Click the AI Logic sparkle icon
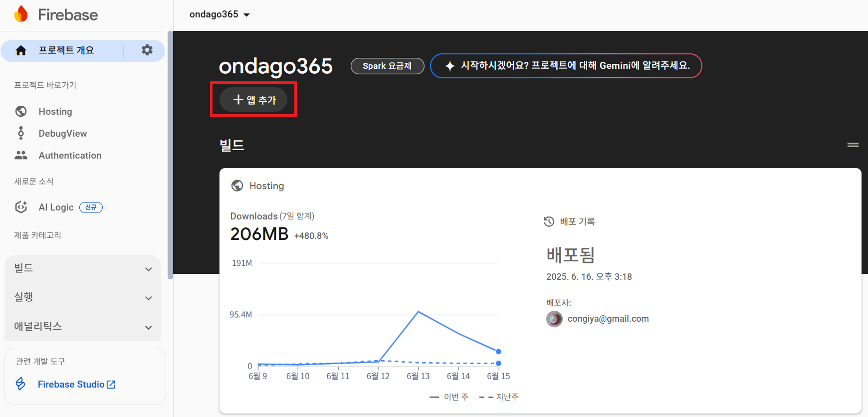The image size is (868, 417). pos(21,207)
